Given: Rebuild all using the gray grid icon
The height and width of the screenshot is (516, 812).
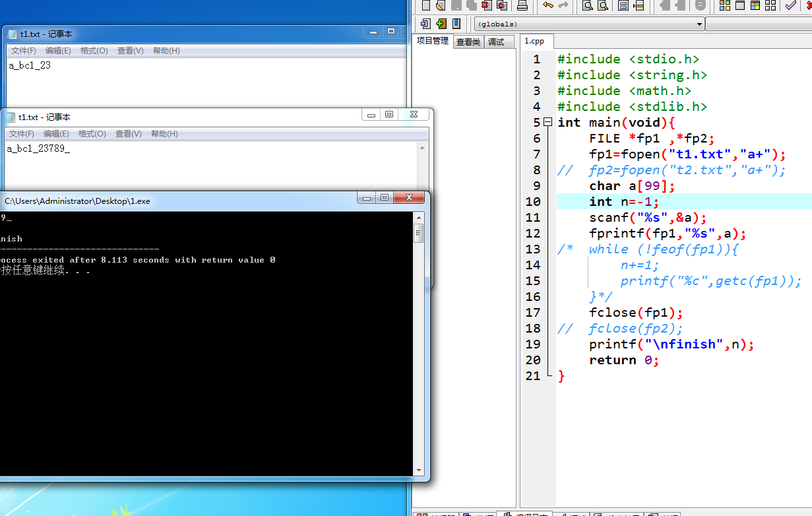Looking at the screenshot, I should pos(770,5).
